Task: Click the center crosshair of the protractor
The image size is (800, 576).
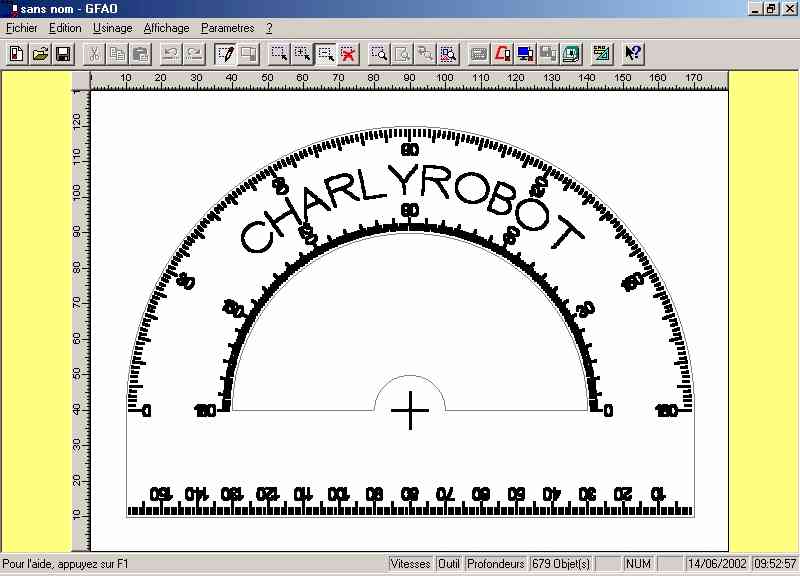Action: click(x=410, y=410)
